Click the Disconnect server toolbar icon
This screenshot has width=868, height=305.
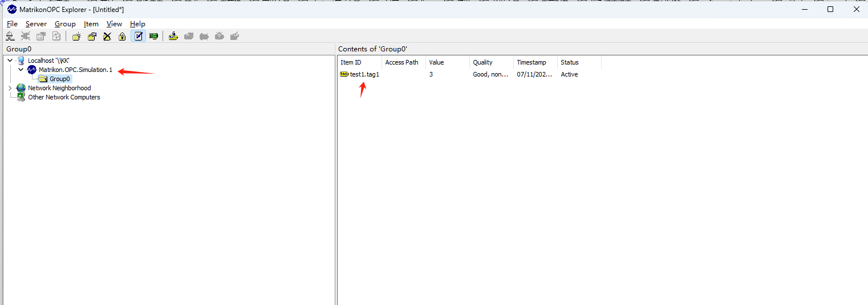pos(26,36)
